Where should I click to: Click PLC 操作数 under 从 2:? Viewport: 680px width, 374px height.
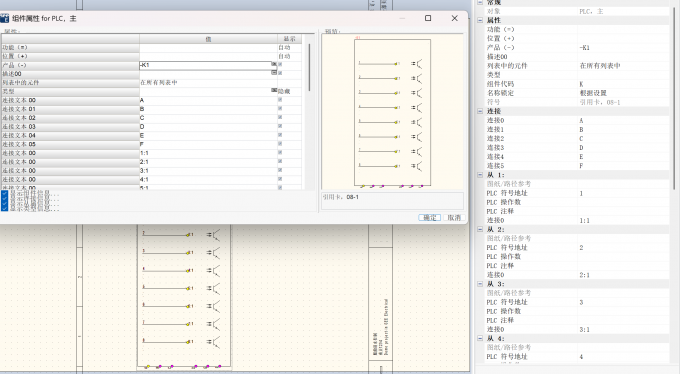pyautogui.click(x=503, y=256)
